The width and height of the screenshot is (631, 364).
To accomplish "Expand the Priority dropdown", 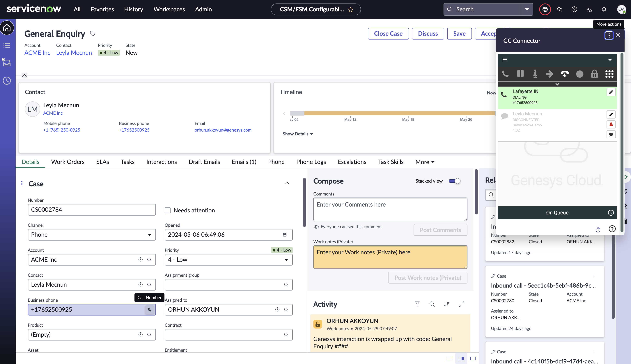I will tap(228, 260).
